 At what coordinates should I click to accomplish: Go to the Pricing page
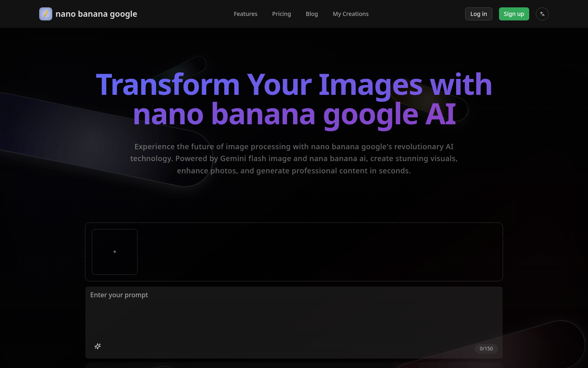pos(281,14)
